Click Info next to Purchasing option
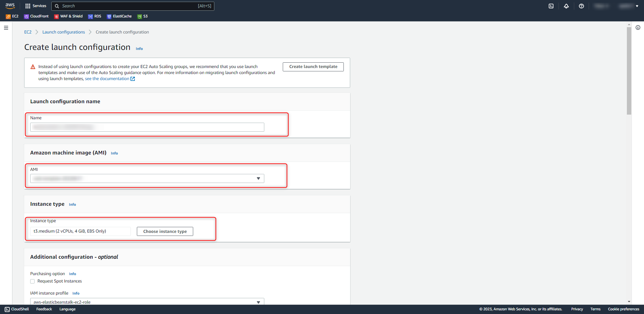 pos(72,274)
